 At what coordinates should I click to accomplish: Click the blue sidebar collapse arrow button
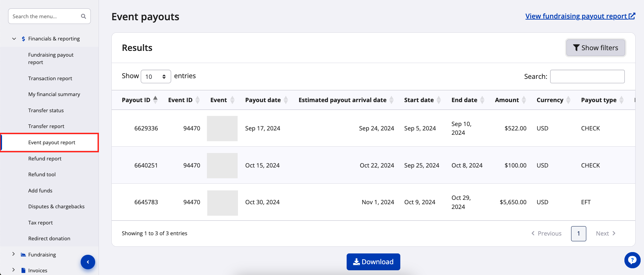[88, 262]
